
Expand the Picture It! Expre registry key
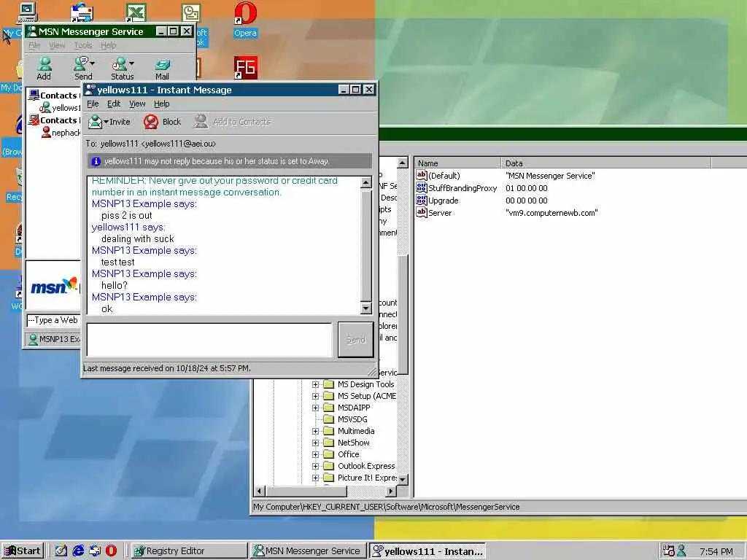click(315, 478)
